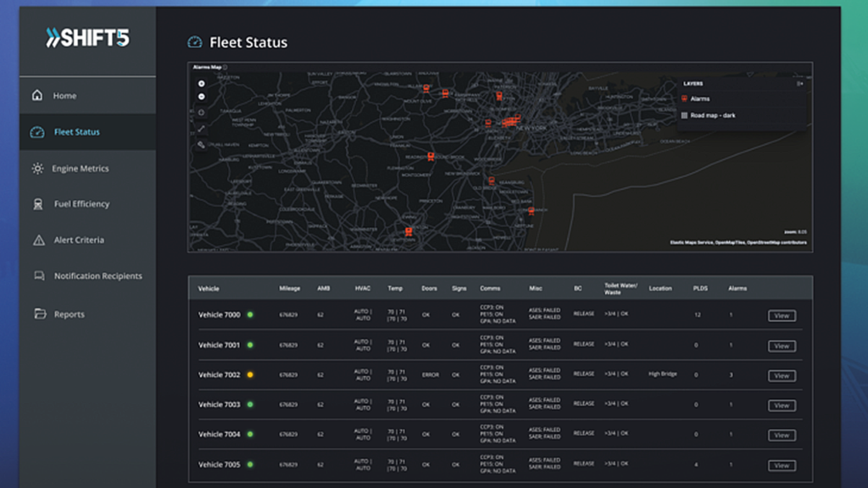This screenshot has width=868, height=488.
Task: Collapse the Layers panel on the map
Action: click(798, 84)
